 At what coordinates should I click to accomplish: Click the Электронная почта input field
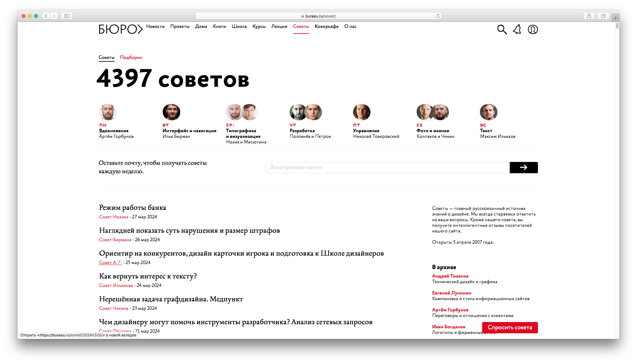387,168
